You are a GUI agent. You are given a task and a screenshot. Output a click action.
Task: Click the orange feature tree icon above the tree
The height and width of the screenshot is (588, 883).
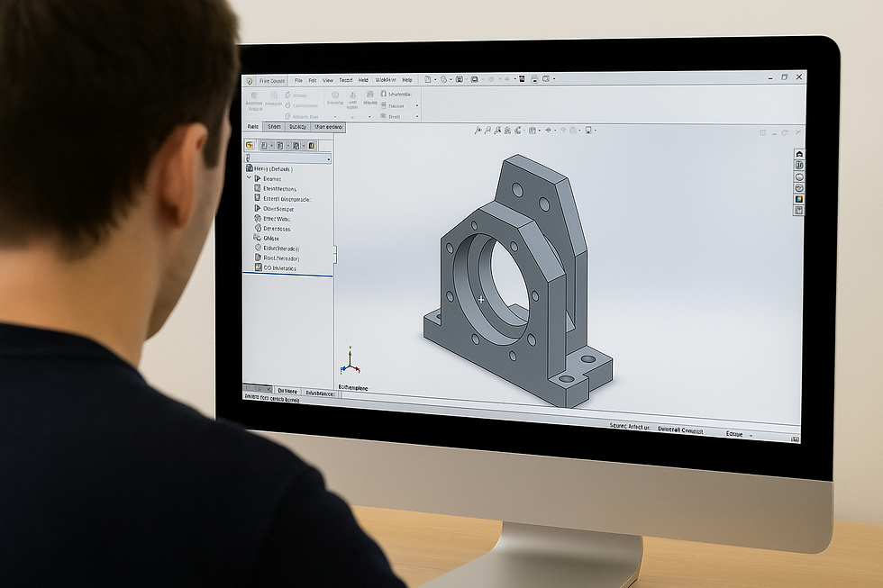point(250,145)
